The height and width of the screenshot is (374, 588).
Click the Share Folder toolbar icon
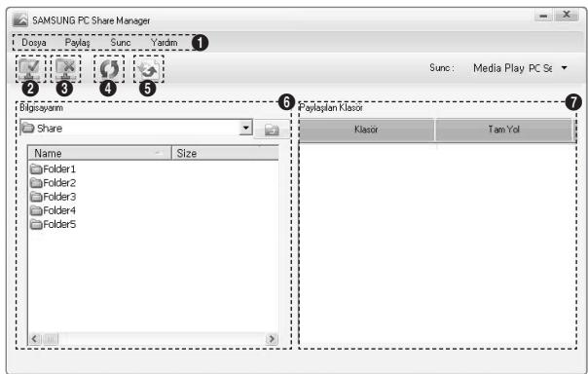point(30,69)
